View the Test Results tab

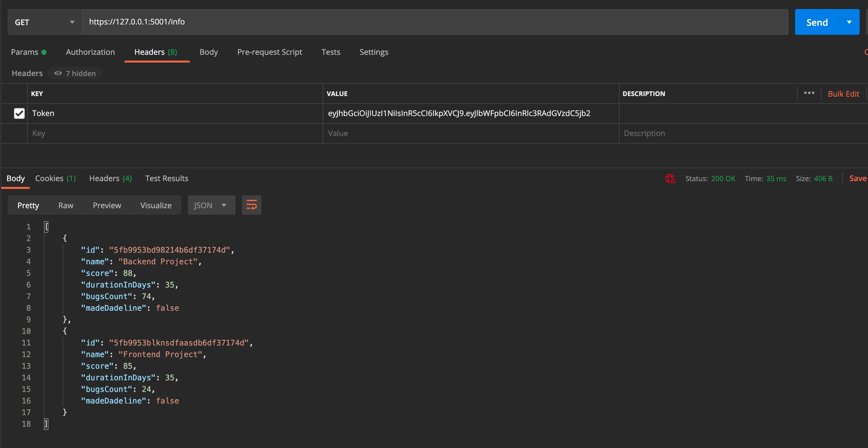click(x=167, y=178)
